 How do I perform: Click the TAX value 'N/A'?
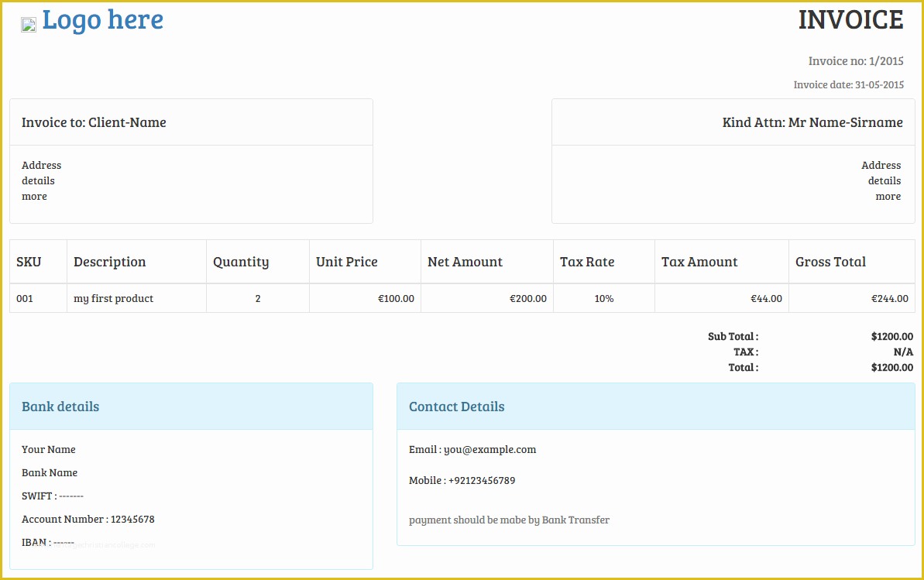click(903, 352)
